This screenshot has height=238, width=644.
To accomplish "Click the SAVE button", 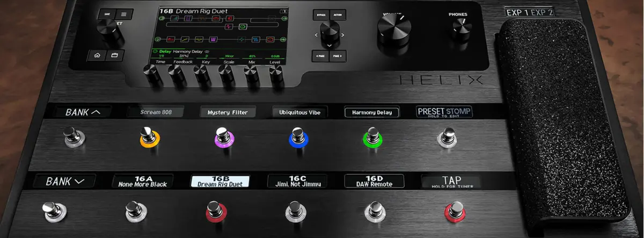I will (106, 15).
